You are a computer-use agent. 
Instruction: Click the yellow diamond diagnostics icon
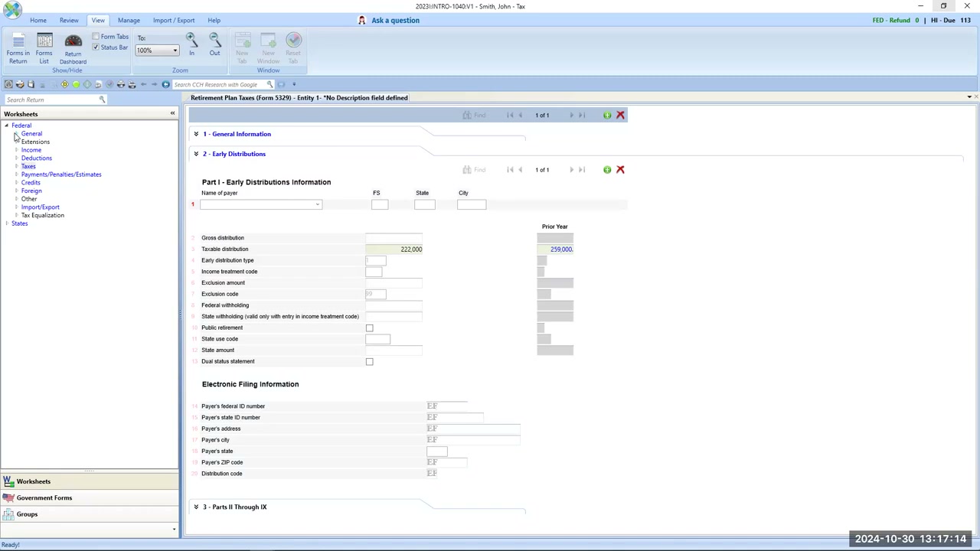pyautogui.click(x=64, y=84)
